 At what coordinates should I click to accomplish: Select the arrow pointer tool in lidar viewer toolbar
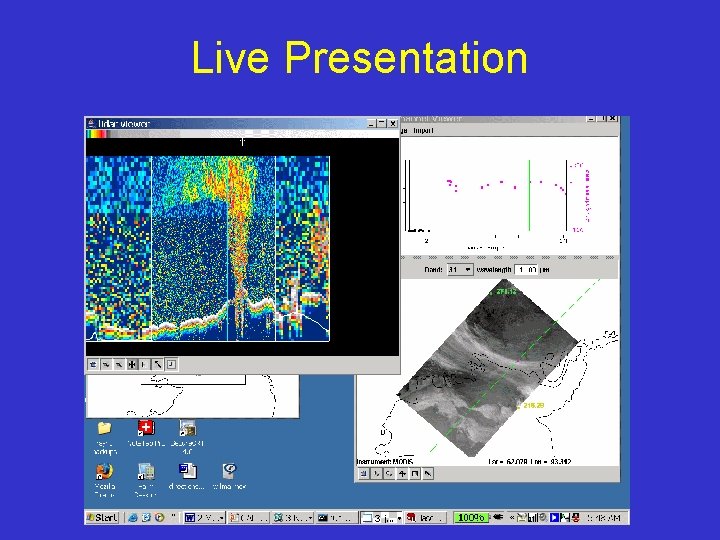coord(158,364)
